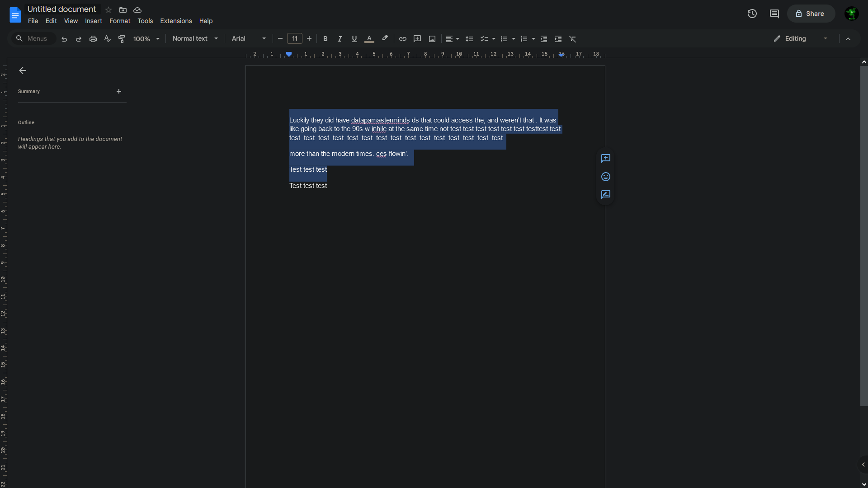The width and height of the screenshot is (868, 488).
Task: Open the Extensions menu
Action: click(x=176, y=21)
